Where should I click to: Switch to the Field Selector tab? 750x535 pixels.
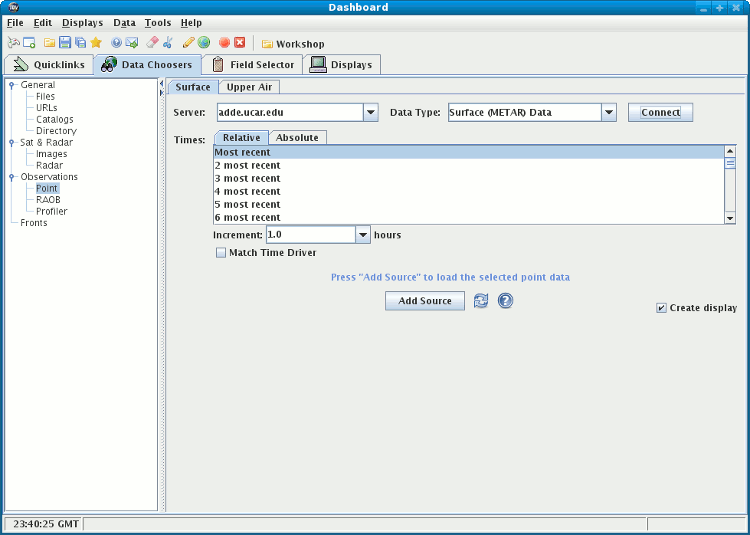pos(252,65)
